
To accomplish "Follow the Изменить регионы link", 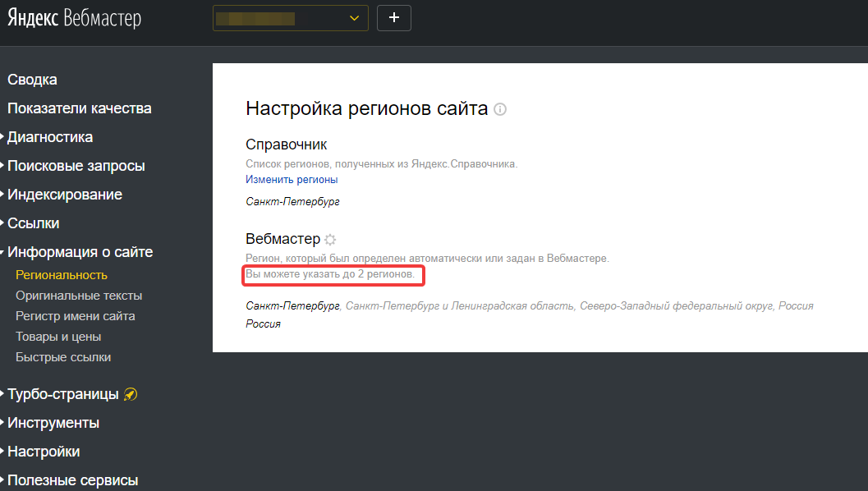I will 292,179.
